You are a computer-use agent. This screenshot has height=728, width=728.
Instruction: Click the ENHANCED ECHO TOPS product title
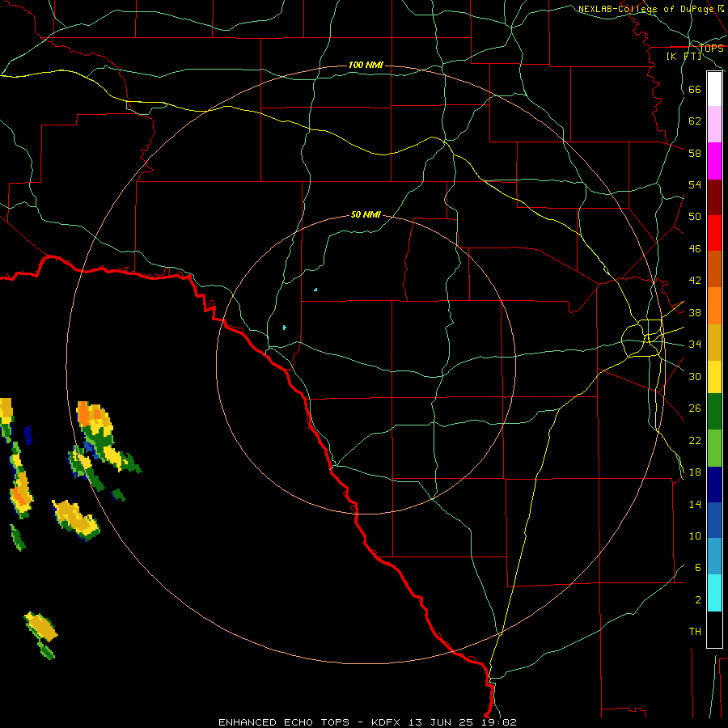click(284, 722)
